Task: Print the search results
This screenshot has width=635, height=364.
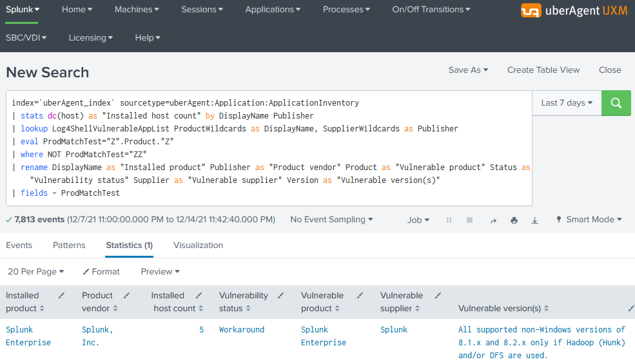Action: 514,220
